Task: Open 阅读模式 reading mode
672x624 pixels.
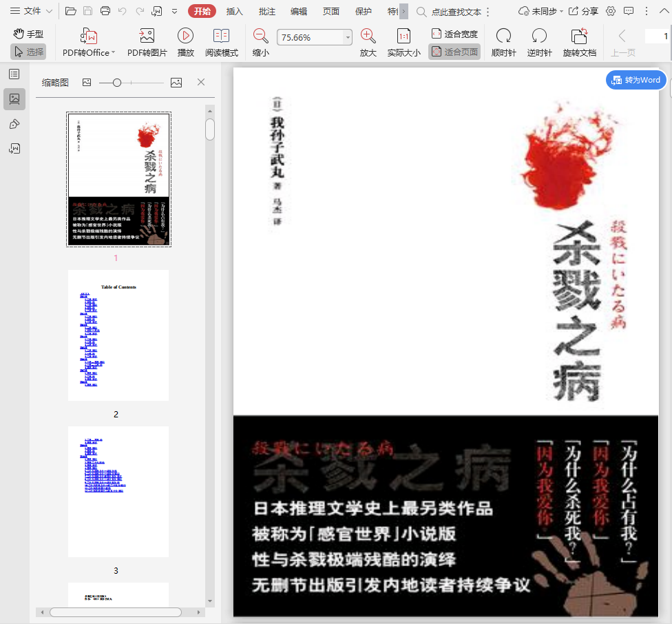Action: tap(221, 37)
